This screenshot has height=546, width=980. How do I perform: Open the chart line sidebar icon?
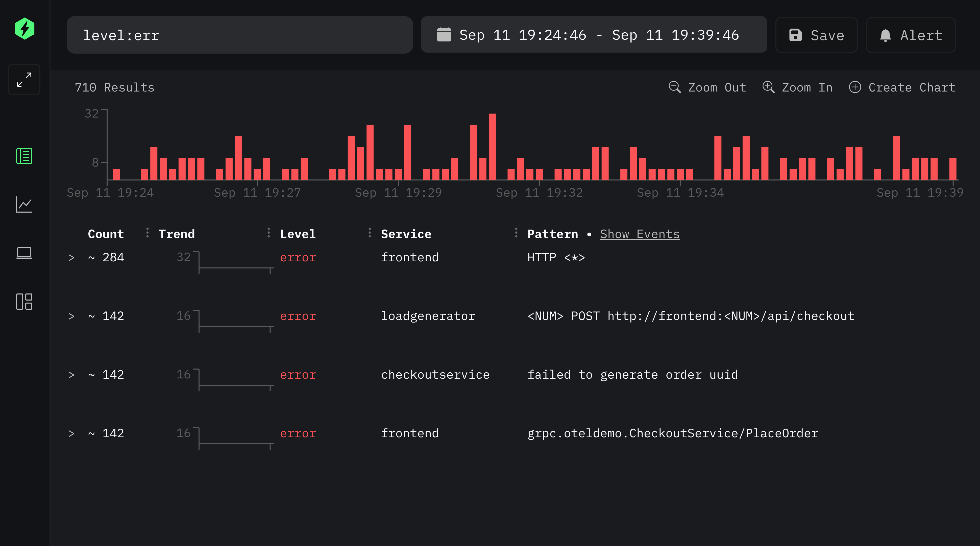pos(24,204)
